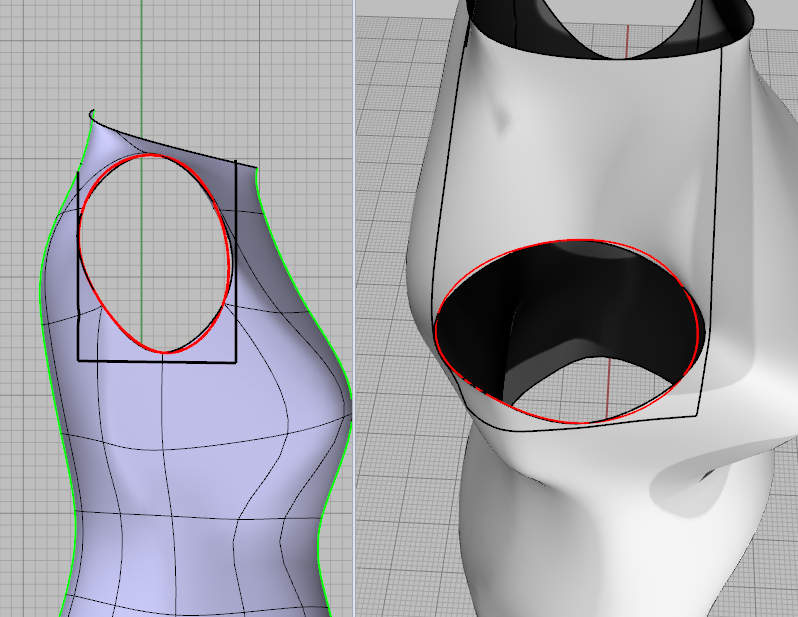The width and height of the screenshot is (798, 617).
Task: Select projected black rectangle's left edge in perspective
Action: (x=445, y=200)
